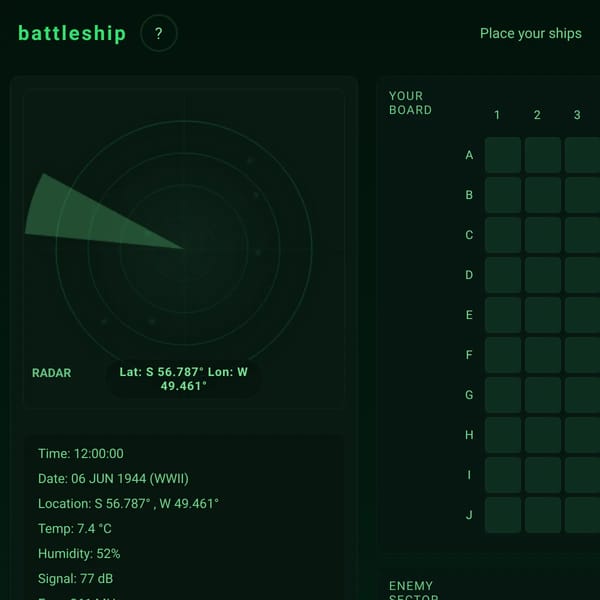Choose cell C1 on your board
Viewport: 600px width, 600px height.
click(x=503, y=235)
